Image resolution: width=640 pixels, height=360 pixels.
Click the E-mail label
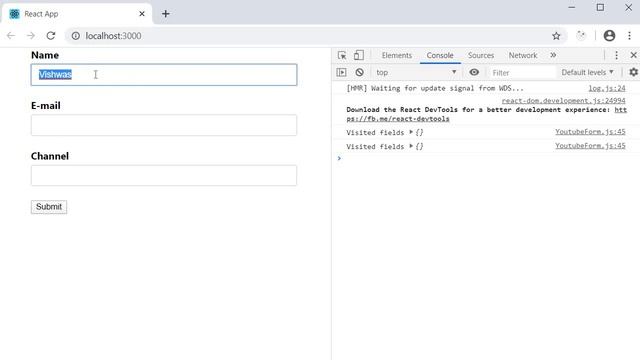[x=46, y=106]
